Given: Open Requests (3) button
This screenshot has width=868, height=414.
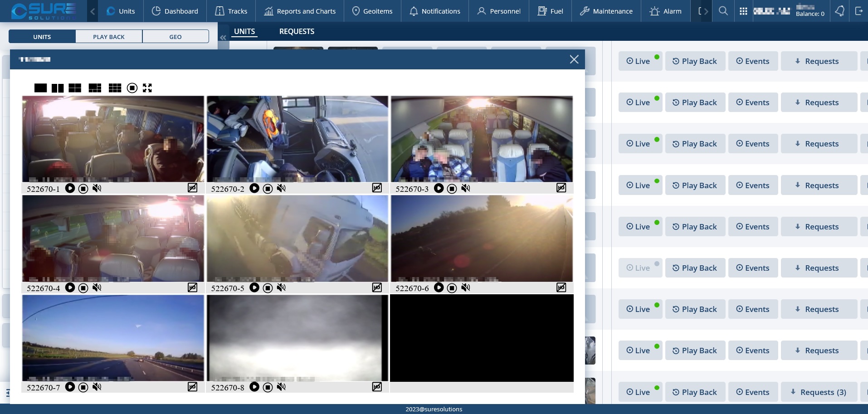Looking at the screenshot, I should pyautogui.click(x=819, y=392).
